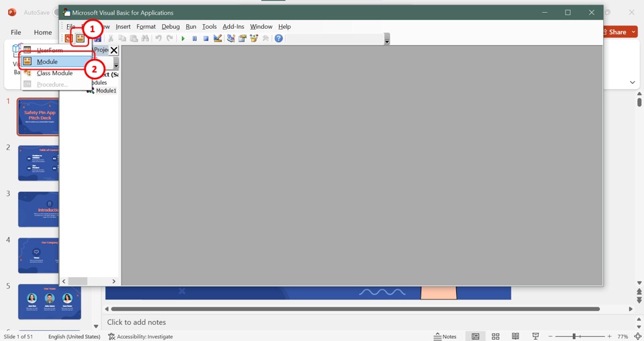Click project pane horizontal scroll right arrow
Viewport: 644px width, 341px height.
[114, 281]
